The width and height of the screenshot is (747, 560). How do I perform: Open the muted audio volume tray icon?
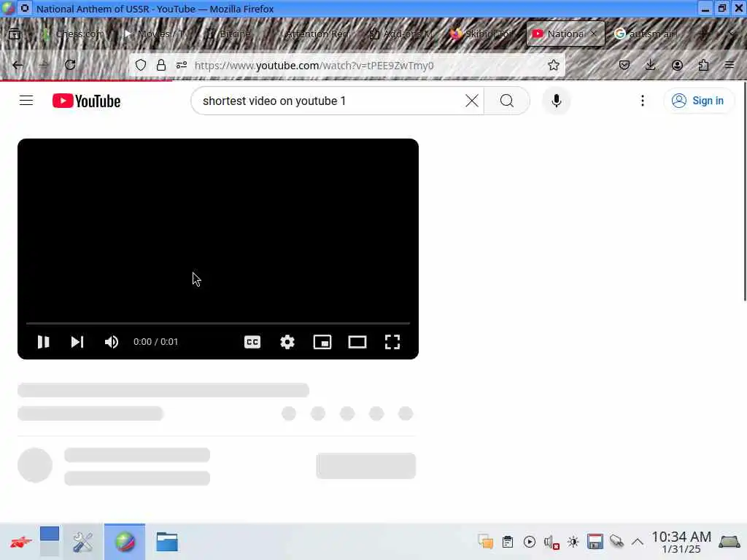(x=551, y=542)
